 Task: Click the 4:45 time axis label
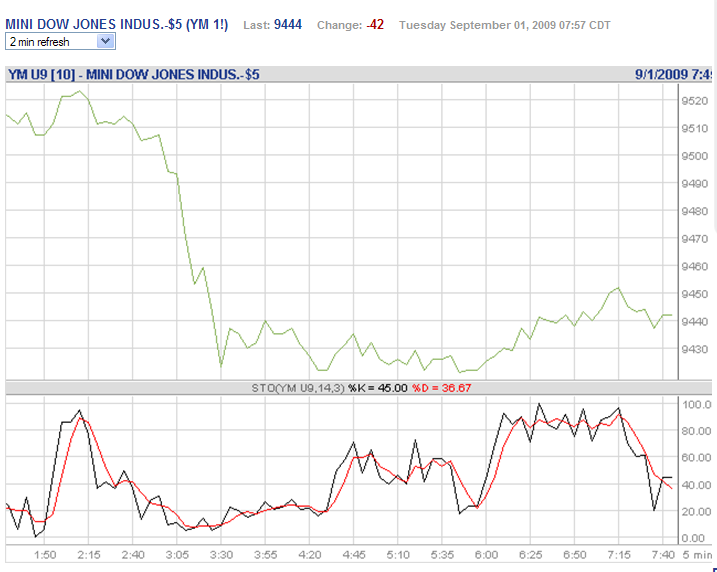pos(354,555)
